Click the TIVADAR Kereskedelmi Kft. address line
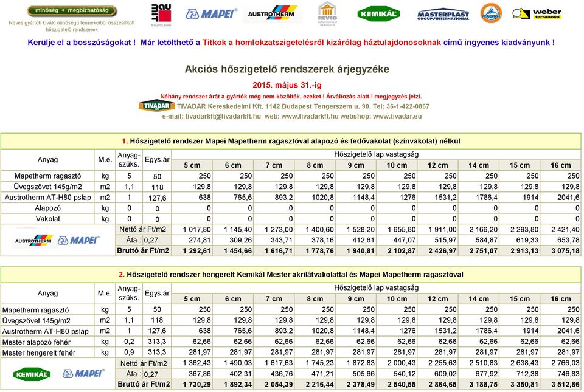Screen dimensions: 584x392 [303, 106]
